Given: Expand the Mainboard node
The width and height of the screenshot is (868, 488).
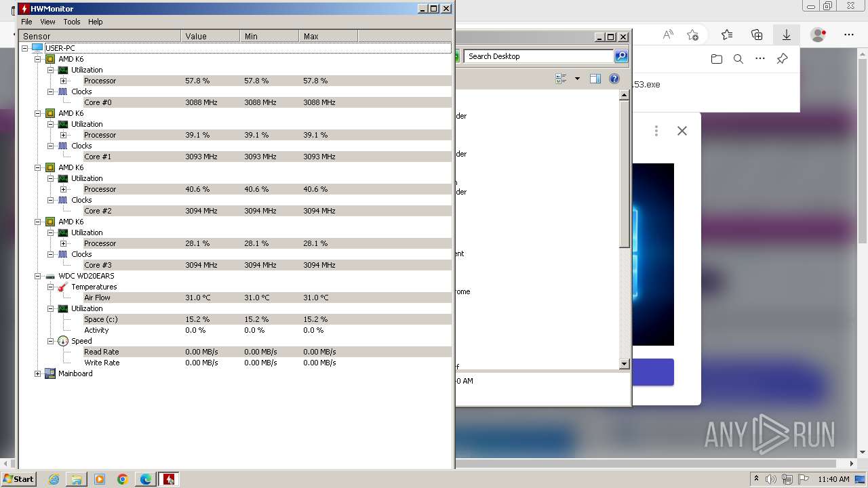Looking at the screenshot, I should pyautogui.click(x=38, y=373).
